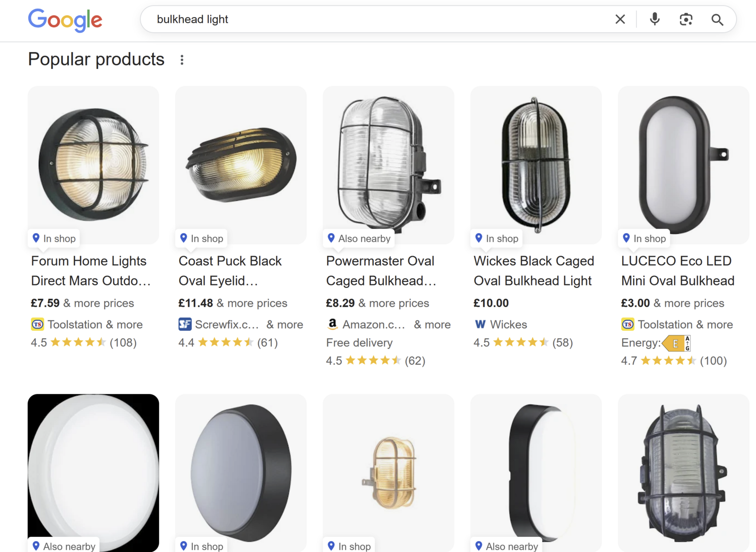Click the Screwfix icon under Coast Puck
The image size is (756, 552).
pyautogui.click(x=185, y=325)
